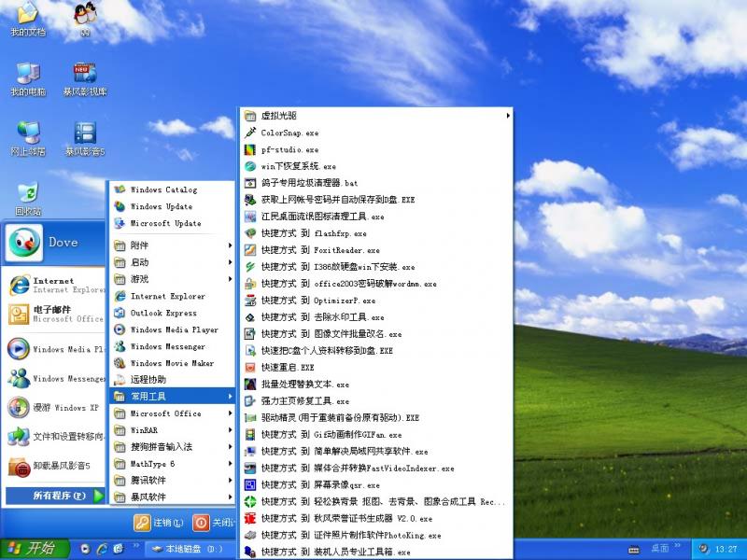Viewport: 747px width, 560px height.
Task: Open 暴风影视库 desktop icon
Action: coord(85,74)
